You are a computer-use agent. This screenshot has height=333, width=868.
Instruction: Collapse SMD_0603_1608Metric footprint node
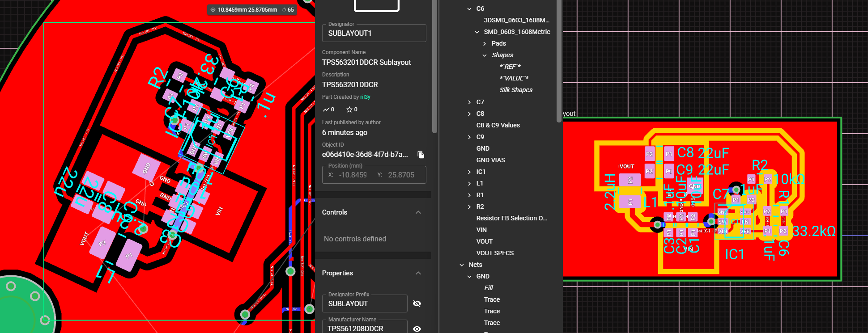[477, 32]
